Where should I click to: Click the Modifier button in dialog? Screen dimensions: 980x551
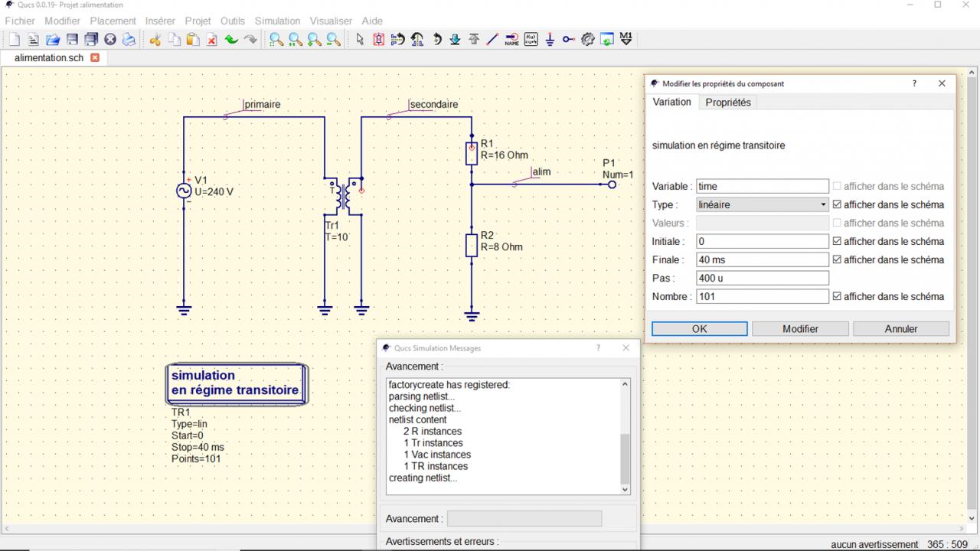tap(800, 329)
